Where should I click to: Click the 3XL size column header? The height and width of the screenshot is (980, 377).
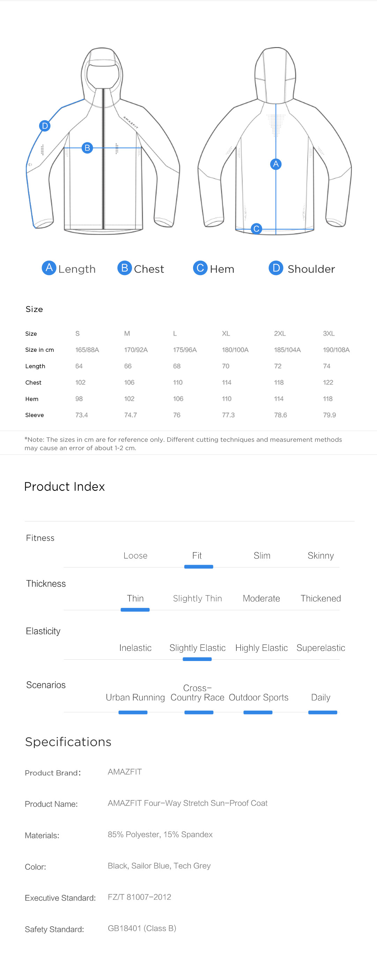[329, 334]
